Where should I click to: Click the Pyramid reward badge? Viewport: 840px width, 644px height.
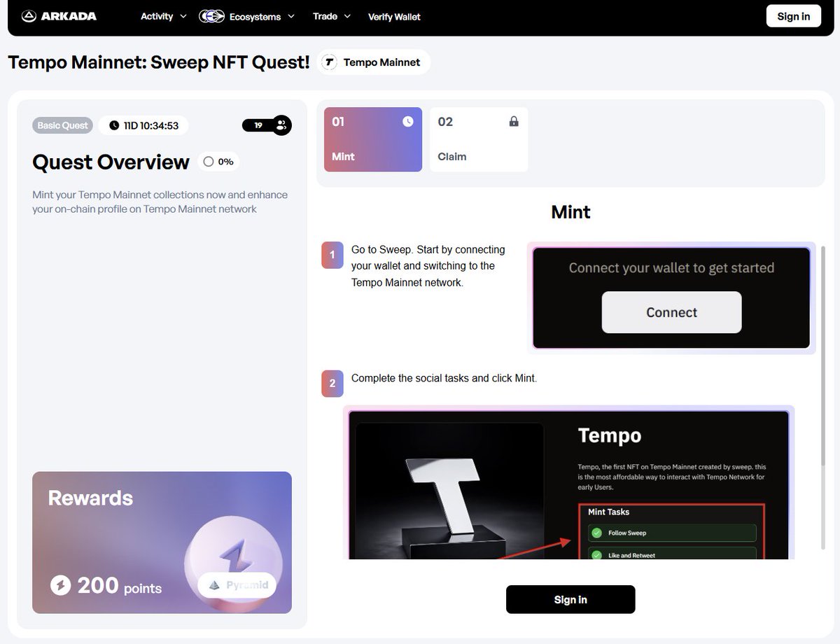pos(237,585)
